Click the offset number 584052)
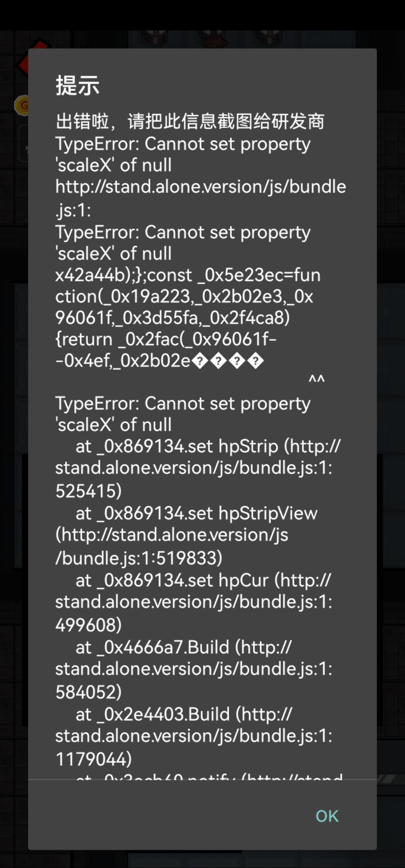This screenshot has height=868, width=405. 89,692
